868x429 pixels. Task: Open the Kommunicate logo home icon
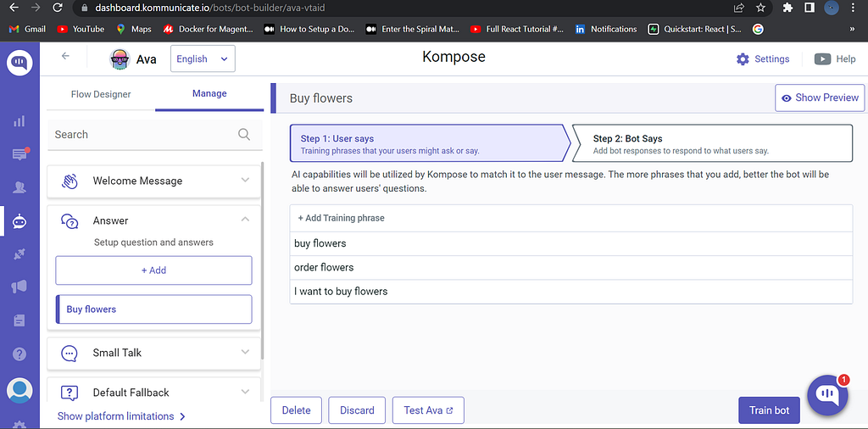click(x=19, y=63)
